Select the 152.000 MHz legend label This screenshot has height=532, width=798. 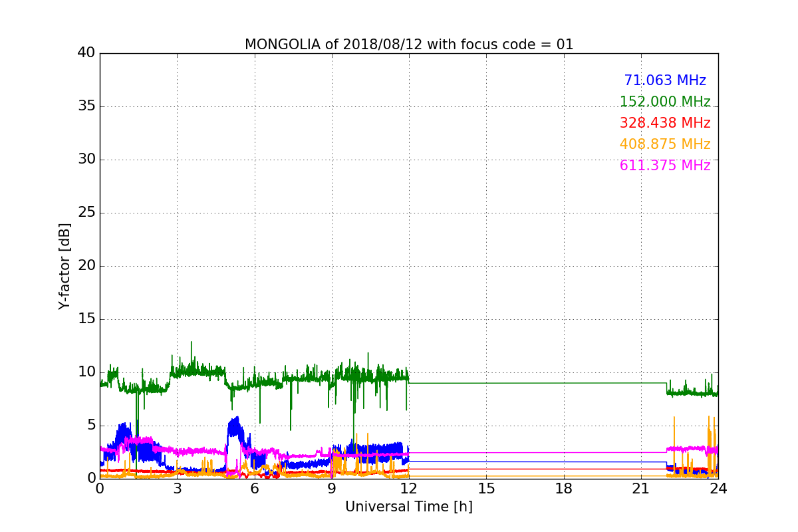click(x=665, y=102)
